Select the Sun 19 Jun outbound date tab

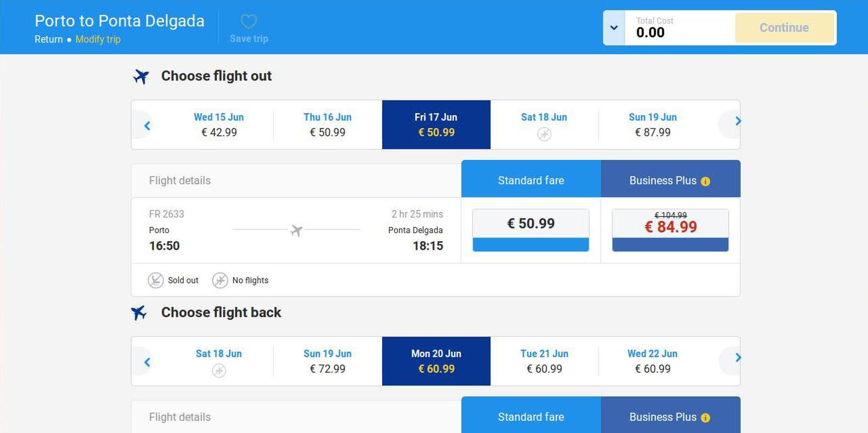click(x=652, y=125)
